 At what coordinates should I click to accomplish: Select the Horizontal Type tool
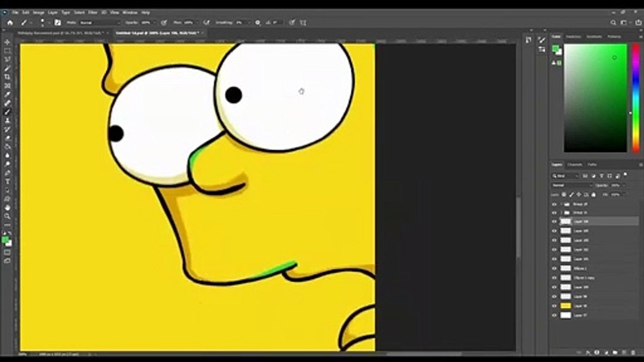coord(8,181)
